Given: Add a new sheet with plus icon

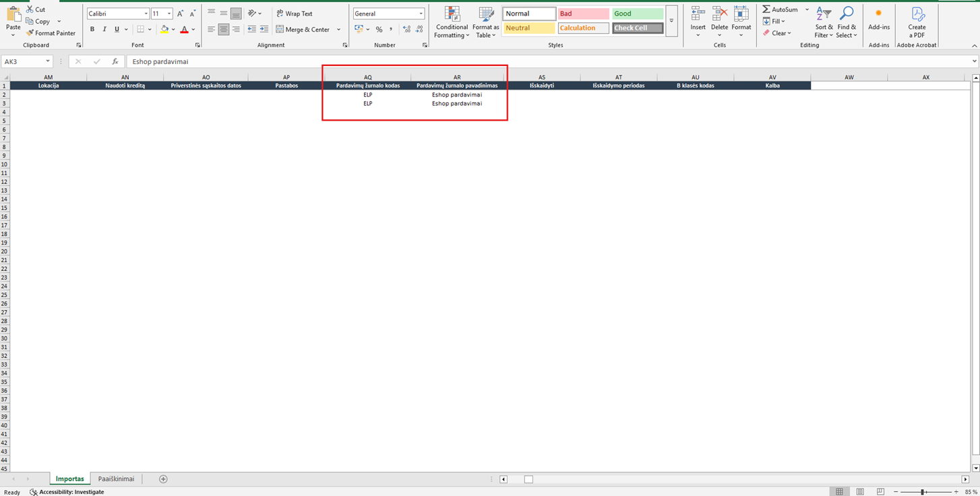Looking at the screenshot, I should tap(163, 479).
